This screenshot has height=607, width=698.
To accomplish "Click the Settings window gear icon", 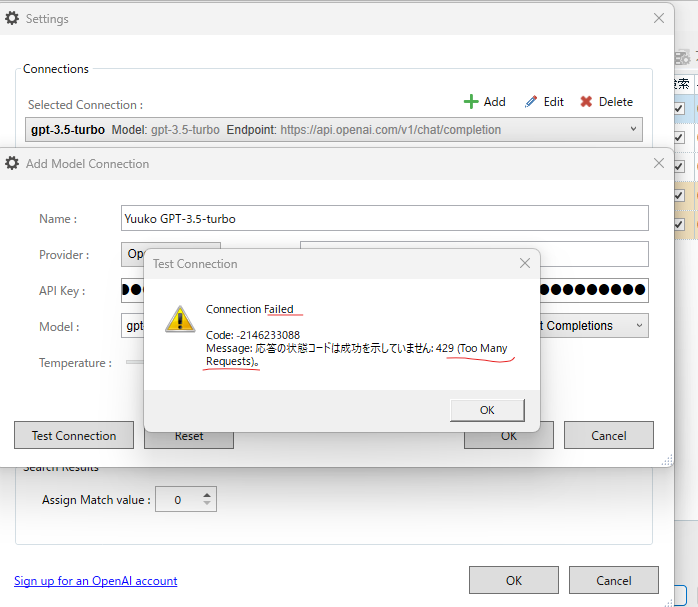I will coord(12,18).
